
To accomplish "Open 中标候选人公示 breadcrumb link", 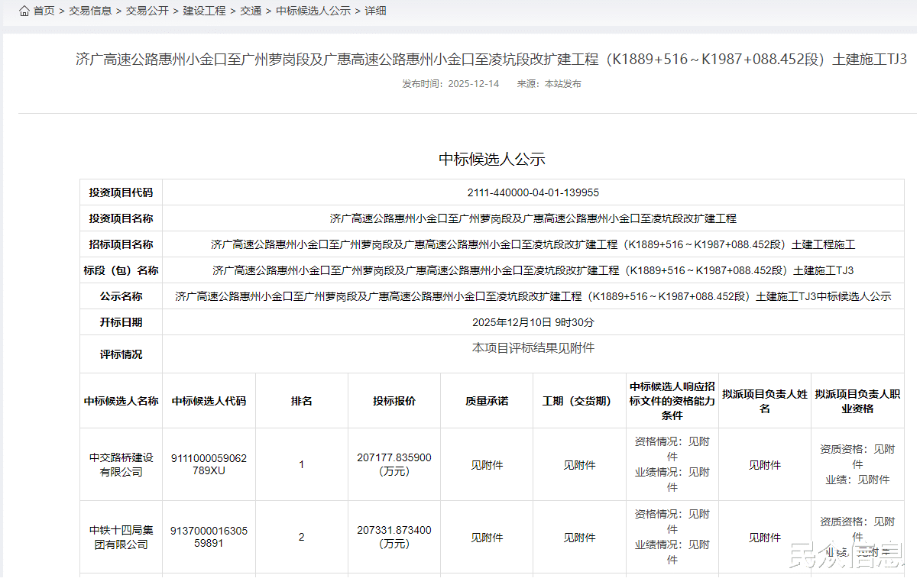I will [313, 11].
